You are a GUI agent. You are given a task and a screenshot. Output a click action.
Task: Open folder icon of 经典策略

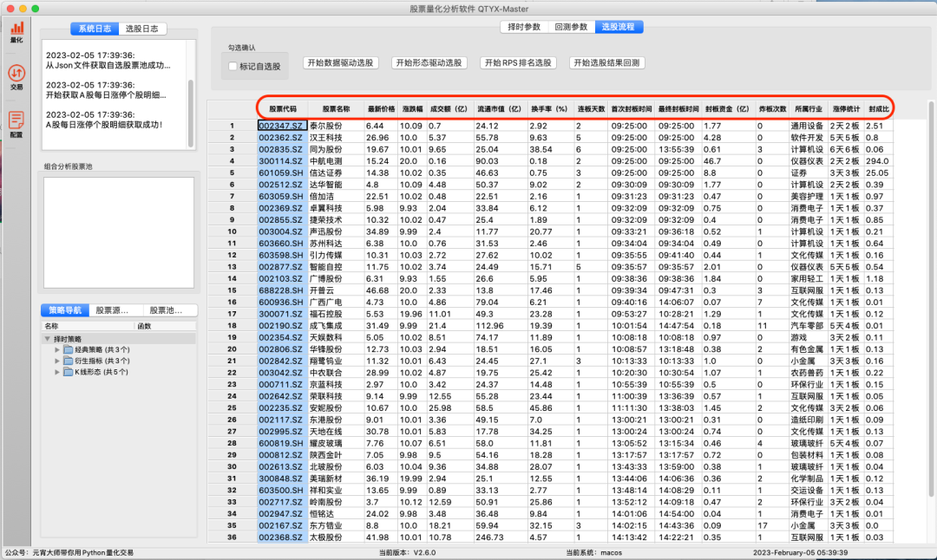point(69,349)
